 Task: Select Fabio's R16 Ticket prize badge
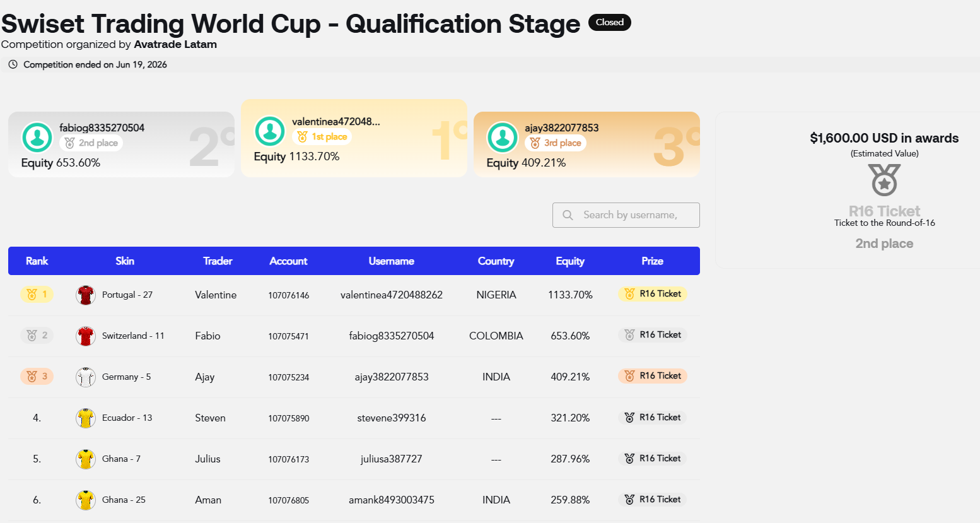pyautogui.click(x=653, y=334)
